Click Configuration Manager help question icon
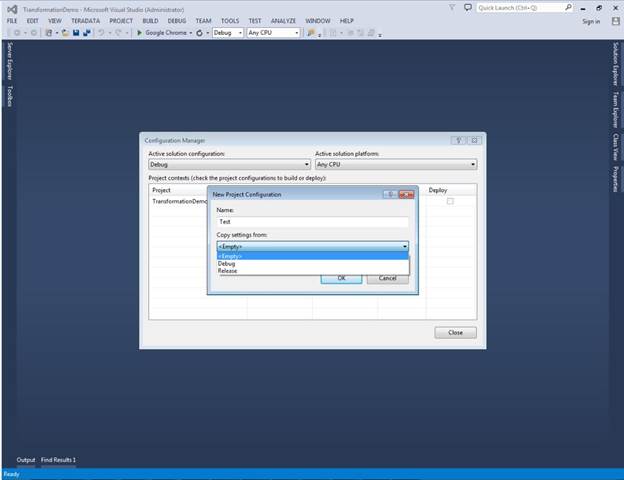624x480 pixels. click(458, 140)
